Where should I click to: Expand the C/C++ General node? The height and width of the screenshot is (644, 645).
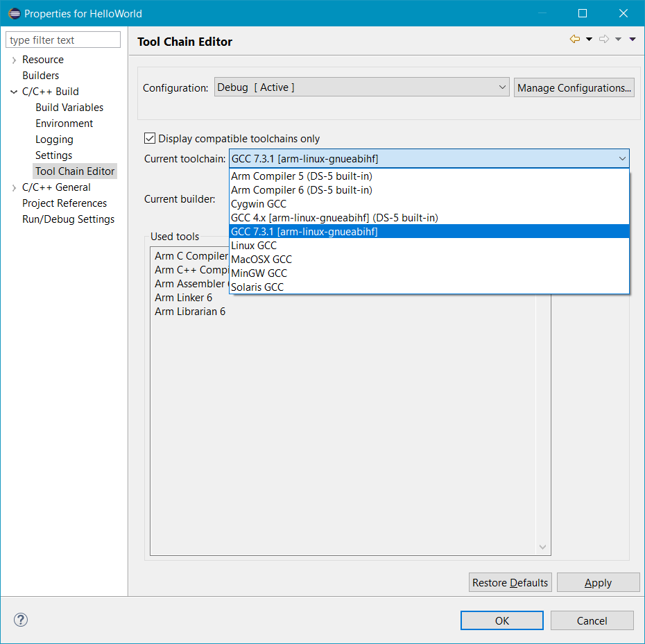12,187
